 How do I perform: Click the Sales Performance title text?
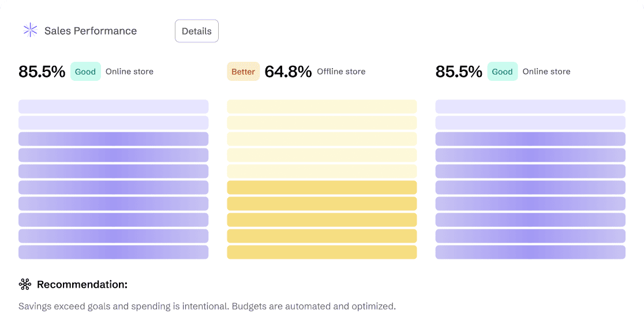point(91,31)
